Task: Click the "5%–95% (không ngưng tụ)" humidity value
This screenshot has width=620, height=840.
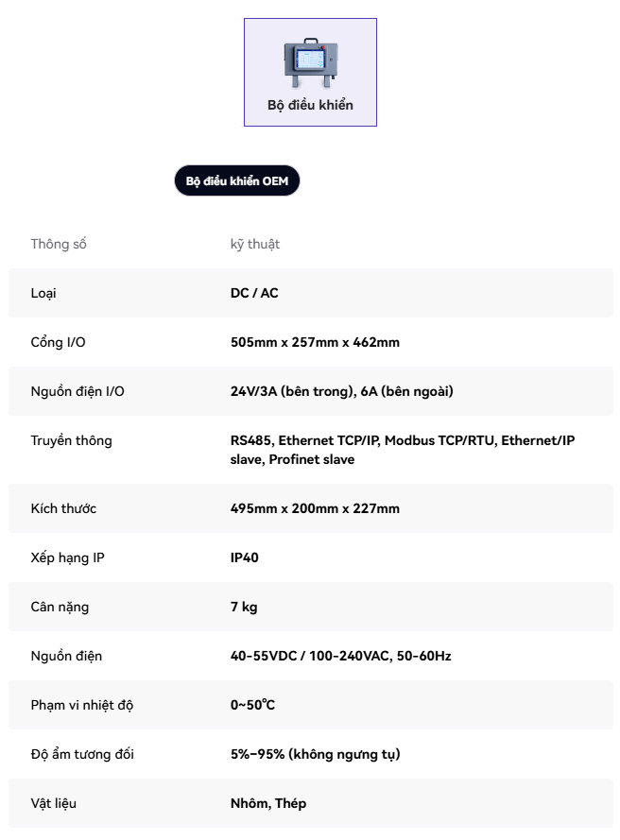Action: 315,754
